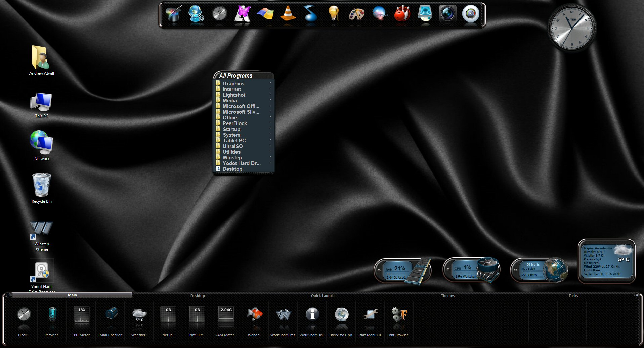This screenshot has width=644, height=348.
Task: Click the Napier Aerodrome weather widget
Action: click(x=606, y=261)
